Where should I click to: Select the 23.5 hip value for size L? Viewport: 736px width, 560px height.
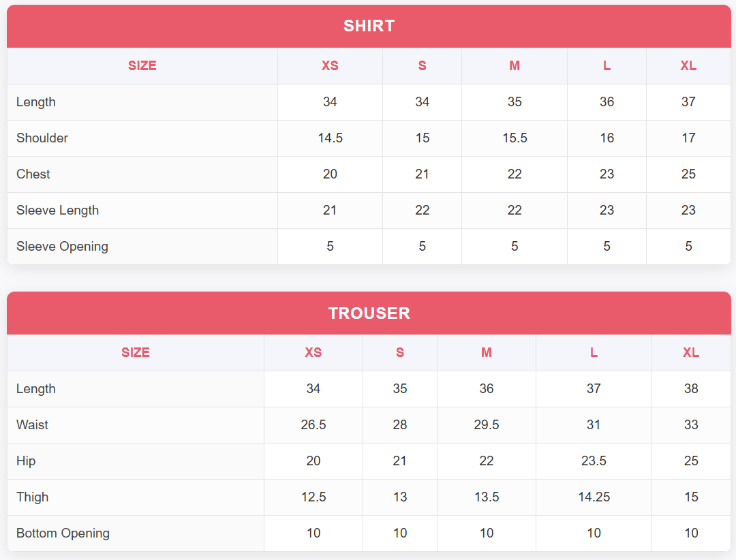point(594,461)
